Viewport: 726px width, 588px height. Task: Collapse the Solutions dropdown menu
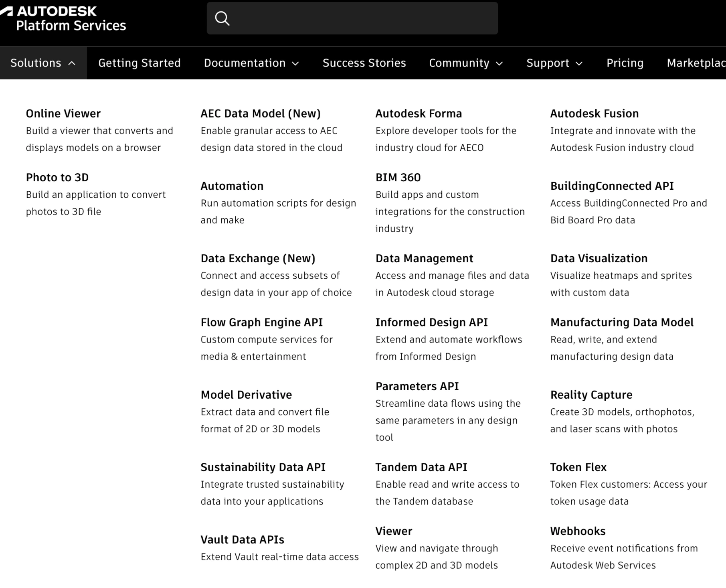point(43,63)
